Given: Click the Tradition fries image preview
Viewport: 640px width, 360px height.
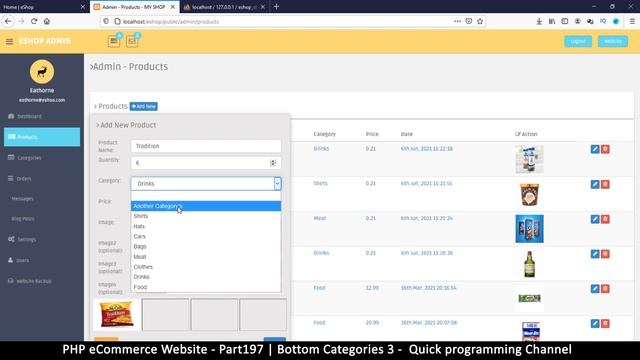Looking at the screenshot, I should click(117, 314).
